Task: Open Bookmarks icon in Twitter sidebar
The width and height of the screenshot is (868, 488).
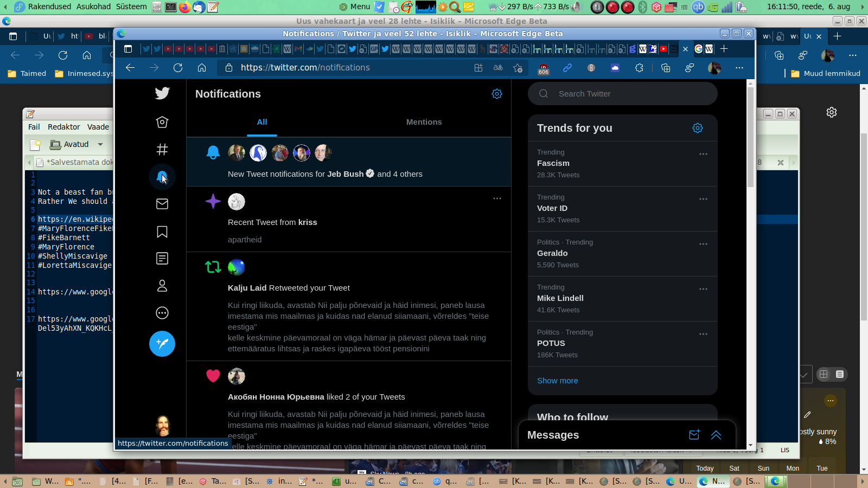Action: pyautogui.click(x=162, y=232)
